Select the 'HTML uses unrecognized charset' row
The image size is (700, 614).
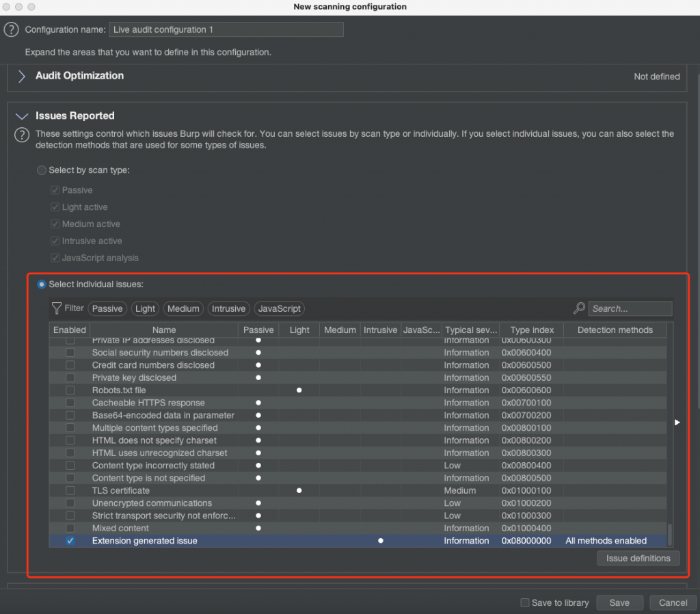358,453
